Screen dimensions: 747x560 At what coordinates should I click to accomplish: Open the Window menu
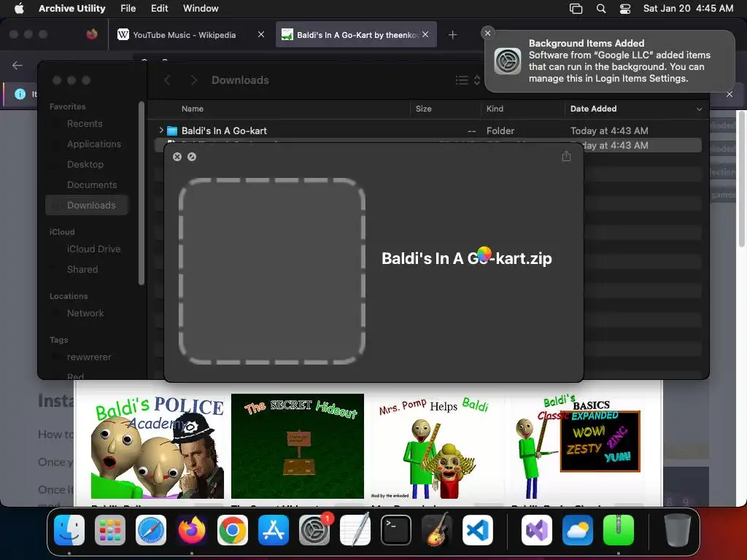[201, 8]
